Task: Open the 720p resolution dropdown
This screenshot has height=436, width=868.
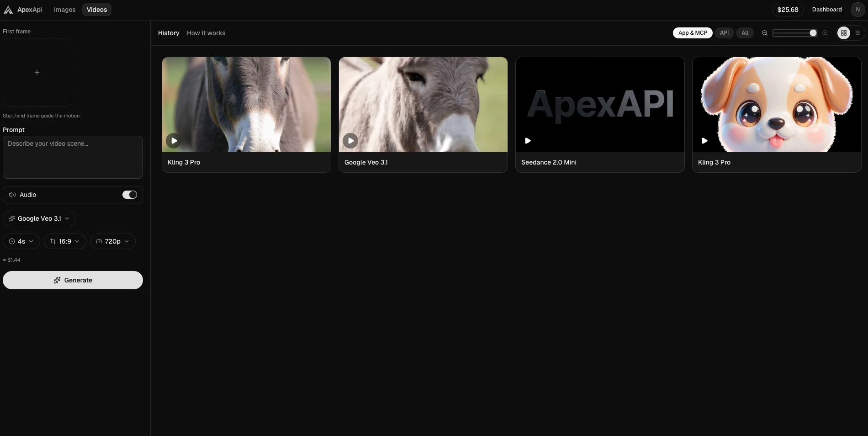Action: click(112, 241)
